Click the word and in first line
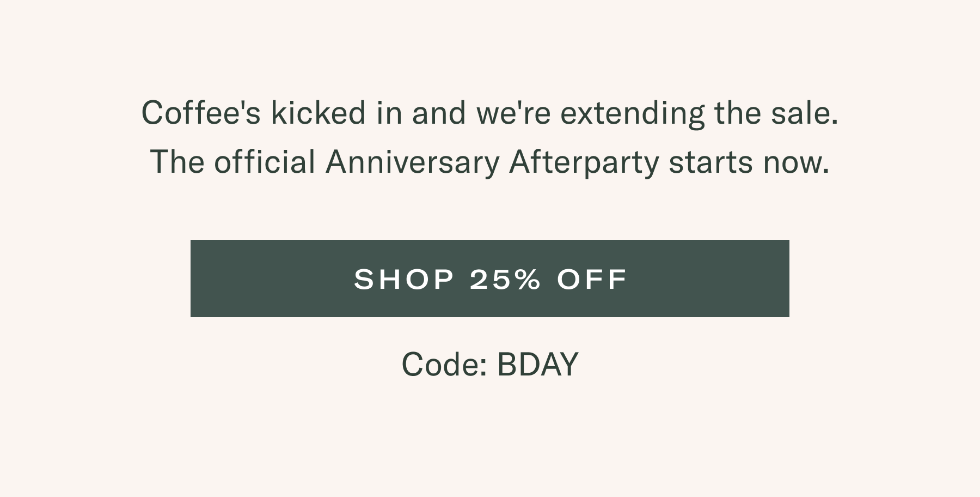980x497 pixels. point(439,113)
